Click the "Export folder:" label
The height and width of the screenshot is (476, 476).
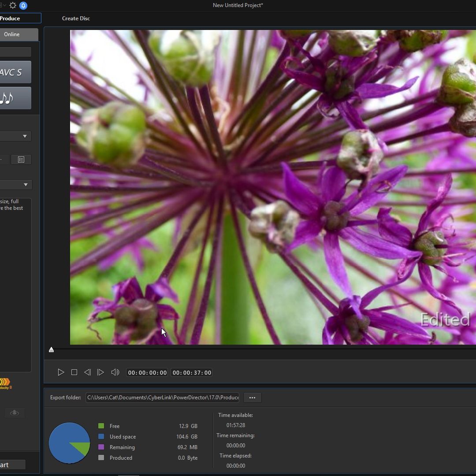(66, 398)
